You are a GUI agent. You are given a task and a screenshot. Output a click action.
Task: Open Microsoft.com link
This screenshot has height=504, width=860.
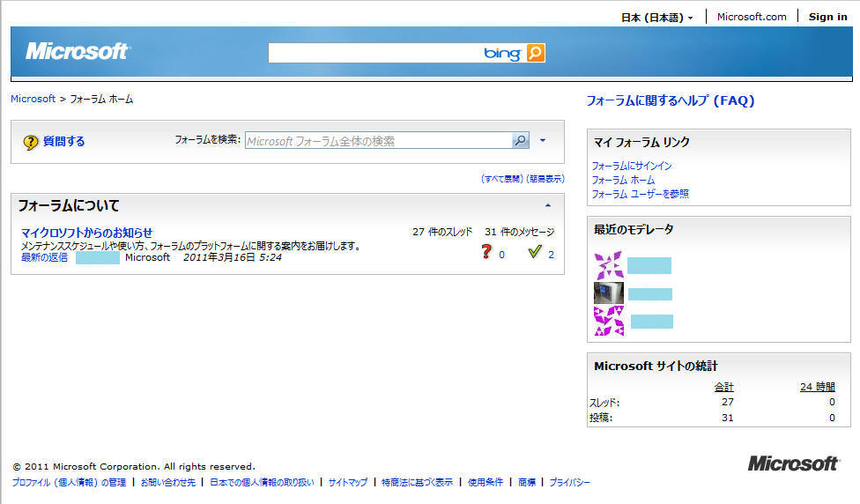coord(752,17)
